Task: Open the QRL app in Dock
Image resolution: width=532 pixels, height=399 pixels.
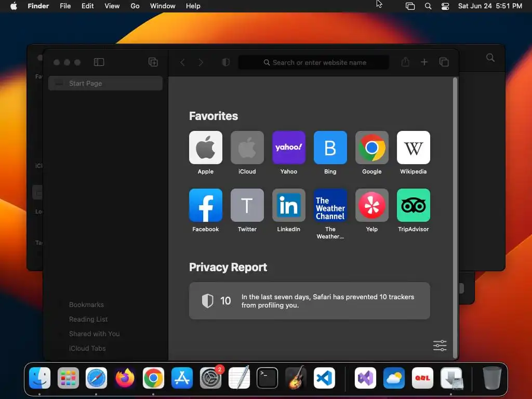Action: [x=422, y=378]
